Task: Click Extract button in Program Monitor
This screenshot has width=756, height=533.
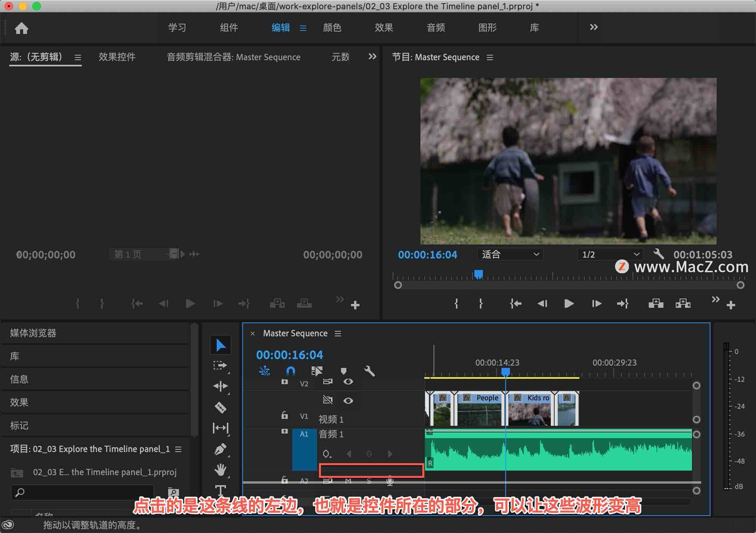Action: (x=683, y=304)
